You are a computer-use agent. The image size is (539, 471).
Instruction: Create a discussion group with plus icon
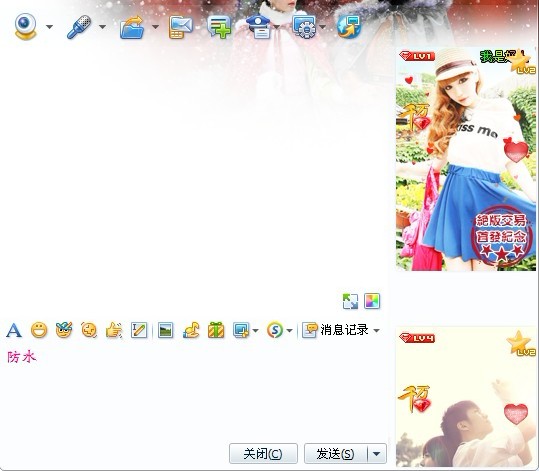pos(219,27)
